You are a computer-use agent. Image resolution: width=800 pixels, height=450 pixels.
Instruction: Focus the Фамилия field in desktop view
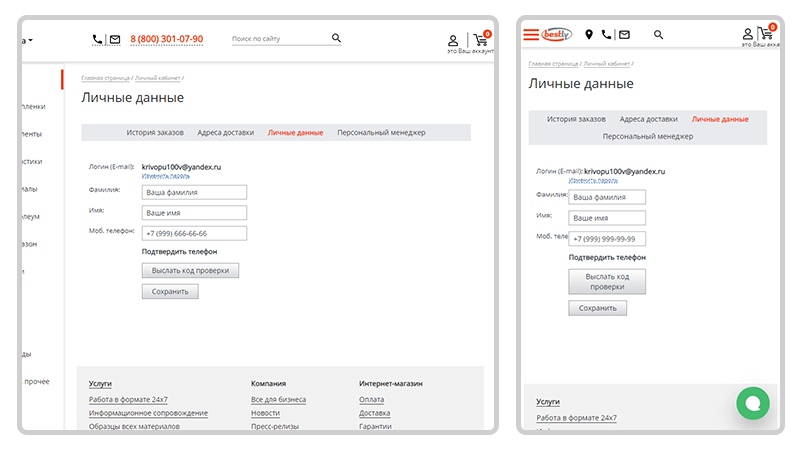point(194,192)
